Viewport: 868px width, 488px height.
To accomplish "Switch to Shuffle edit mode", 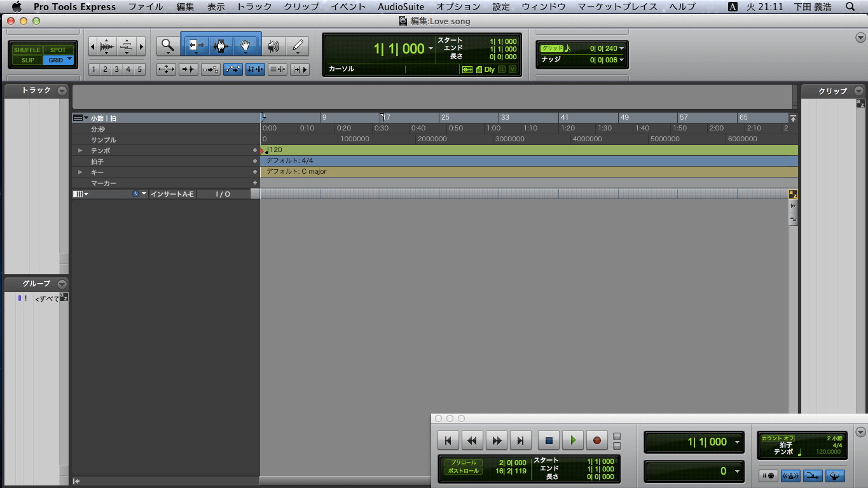I will click(x=26, y=49).
